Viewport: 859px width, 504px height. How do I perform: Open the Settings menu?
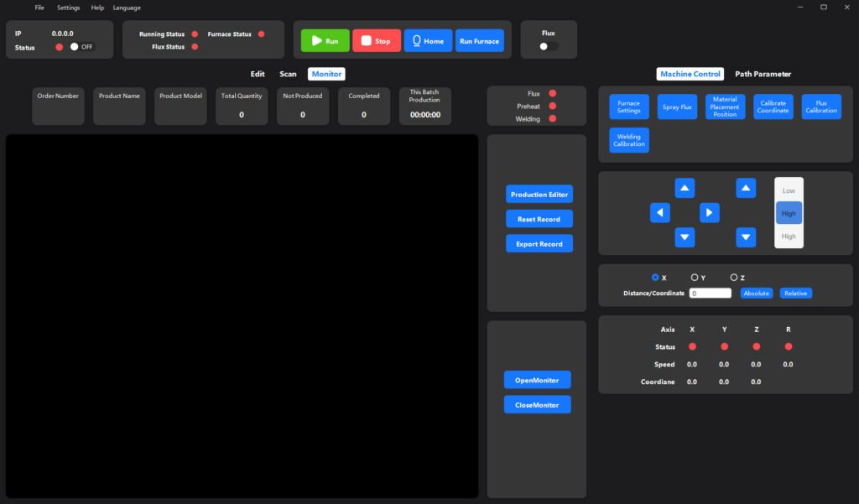(x=69, y=8)
